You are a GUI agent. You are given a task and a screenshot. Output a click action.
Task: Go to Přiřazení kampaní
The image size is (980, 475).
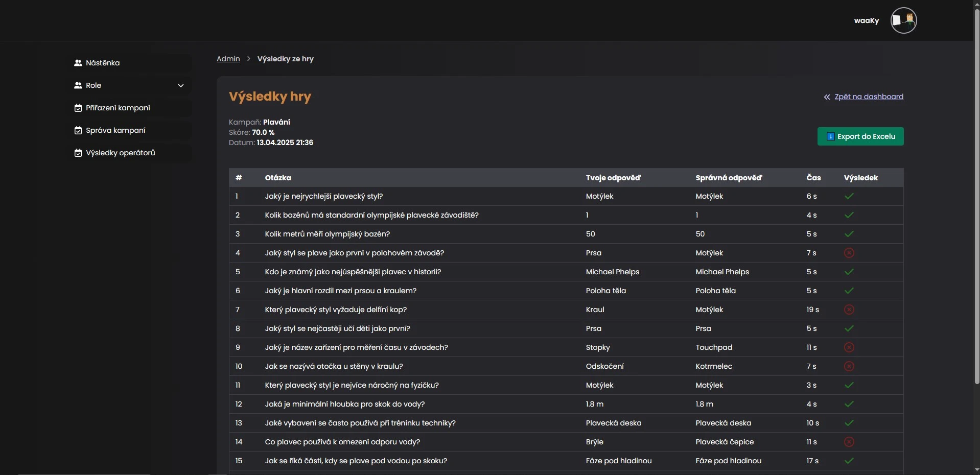(130, 108)
